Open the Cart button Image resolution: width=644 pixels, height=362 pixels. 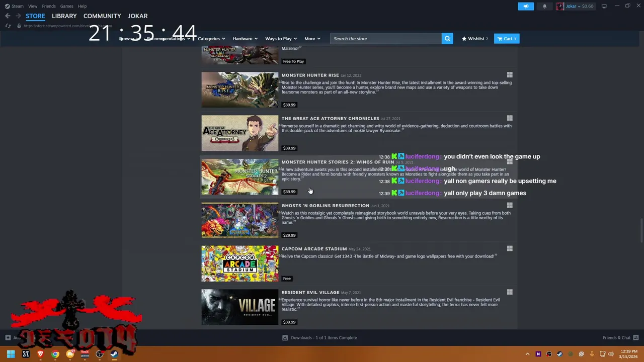click(x=507, y=39)
